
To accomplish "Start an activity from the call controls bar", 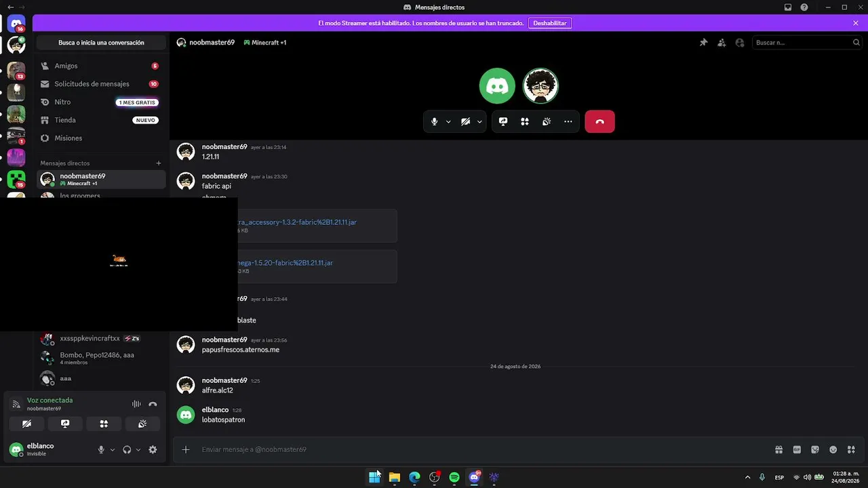I will click(x=525, y=122).
